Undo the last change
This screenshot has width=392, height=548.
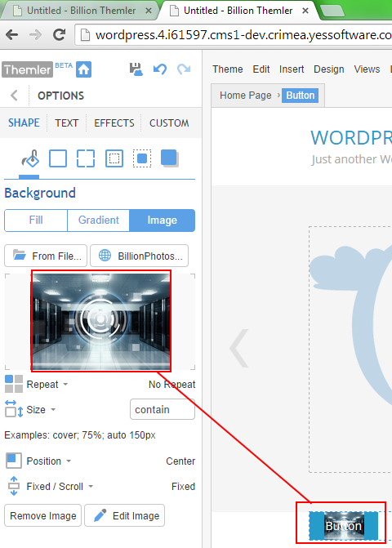click(x=160, y=69)
